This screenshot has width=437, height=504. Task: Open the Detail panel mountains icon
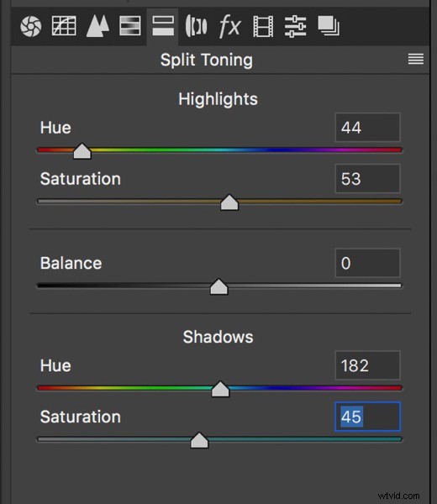(97, 26)
